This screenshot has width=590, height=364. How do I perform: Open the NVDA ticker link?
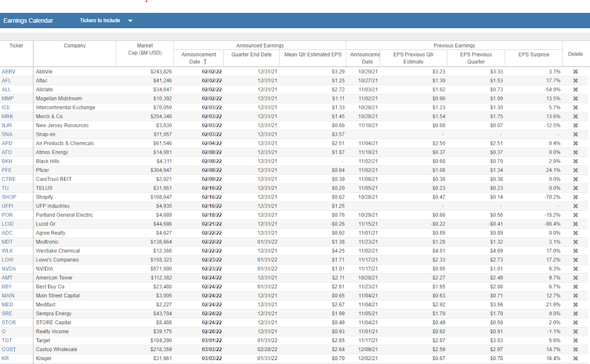click(8, 269)
